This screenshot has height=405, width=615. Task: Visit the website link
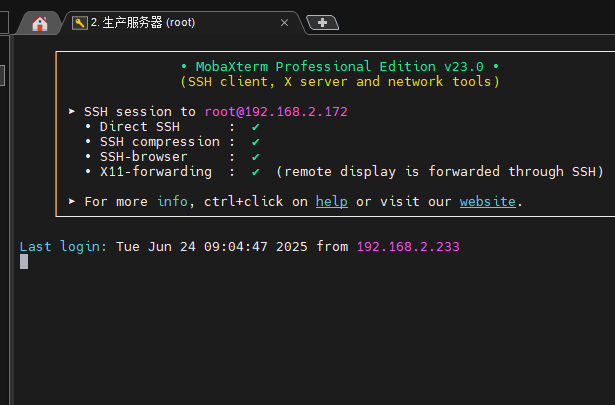(488, 202)
